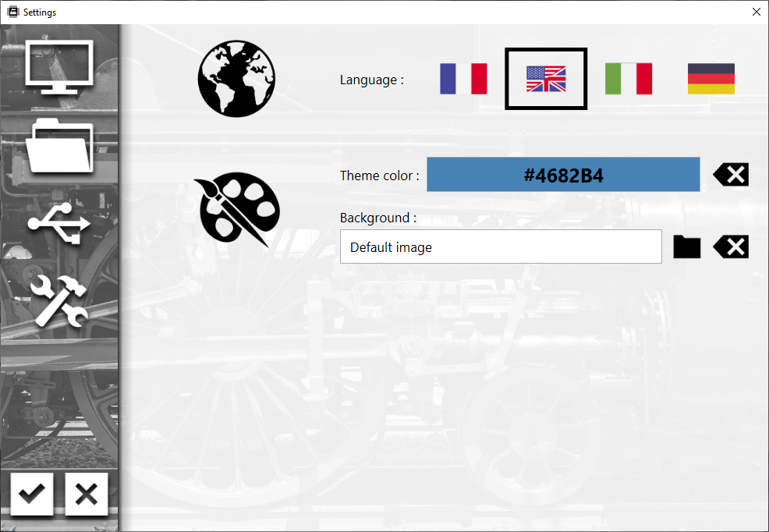Click the Settings title bar app icon

12,12
